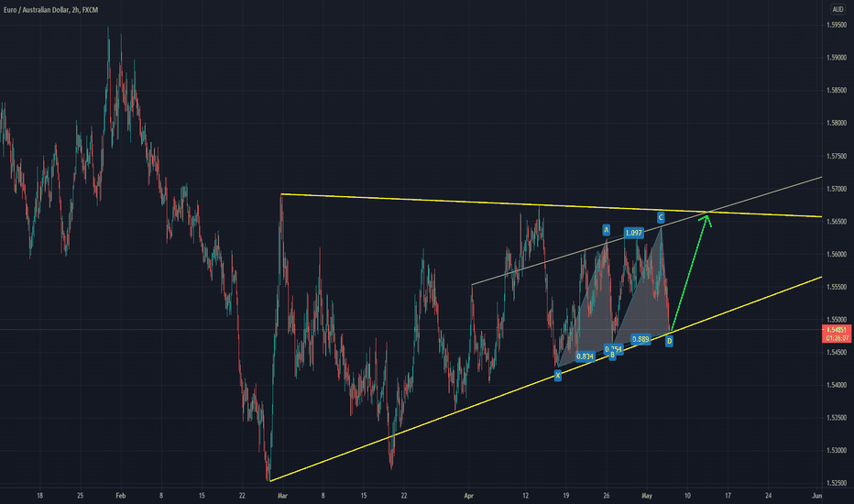Select the D point label of the pattern
854x504 pixels.
670,342
